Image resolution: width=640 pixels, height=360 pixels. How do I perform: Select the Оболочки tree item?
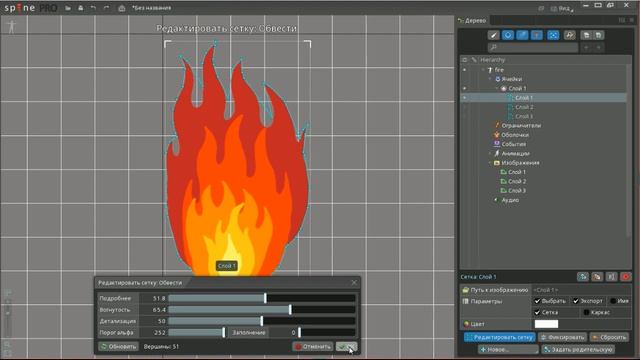(515, 135)
